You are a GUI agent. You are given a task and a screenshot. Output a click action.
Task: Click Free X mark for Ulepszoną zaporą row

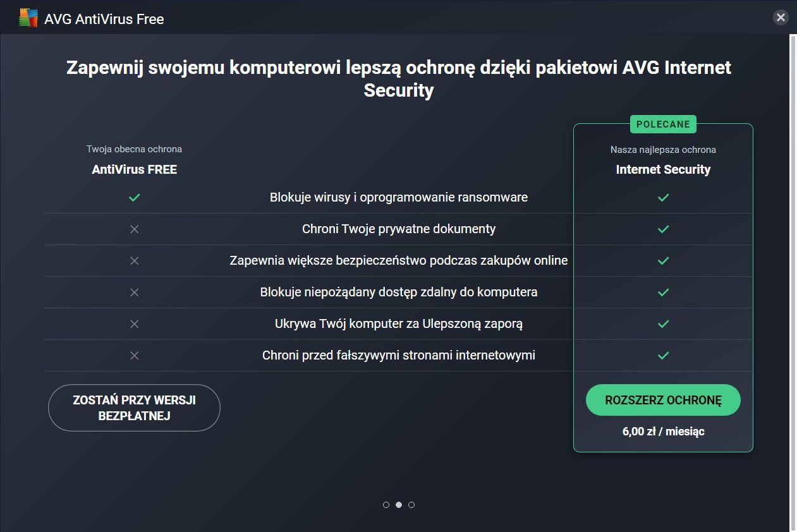point(134,324)
